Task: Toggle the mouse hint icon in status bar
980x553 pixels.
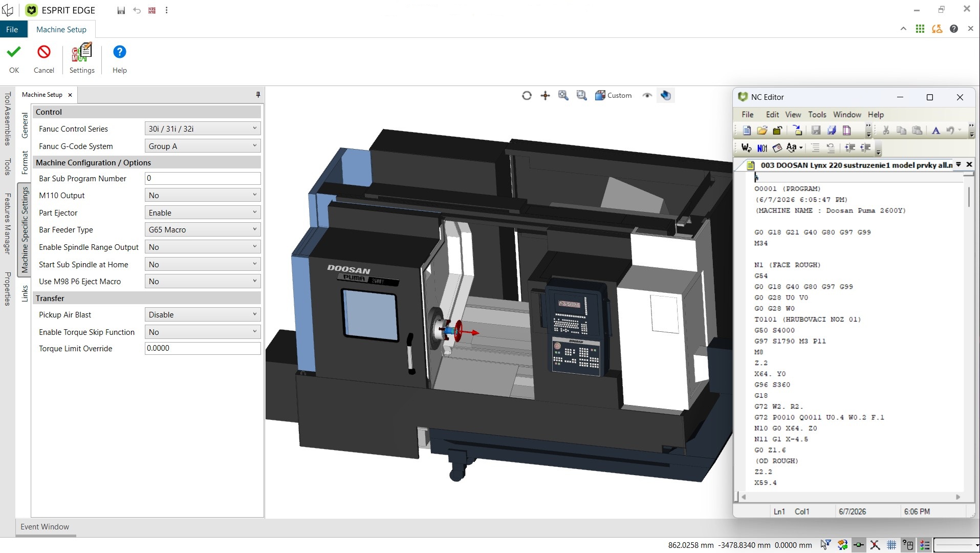Action: click(908, 545)
